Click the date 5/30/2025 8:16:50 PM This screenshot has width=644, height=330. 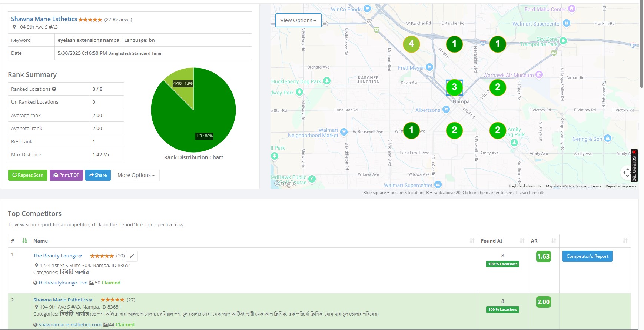[82, 53]
